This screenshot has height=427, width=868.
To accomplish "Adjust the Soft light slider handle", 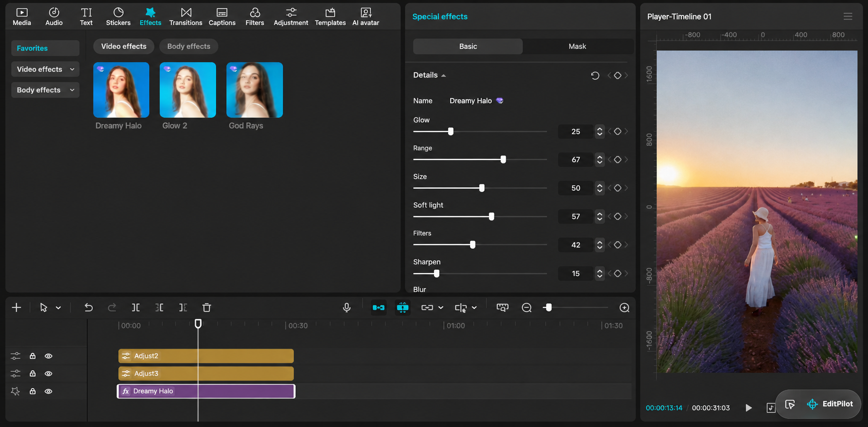I will (492, 216).
